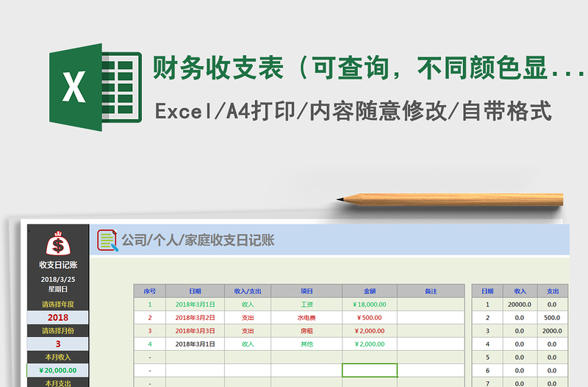Click the 日期 header in main table

(x=195, y=291)
